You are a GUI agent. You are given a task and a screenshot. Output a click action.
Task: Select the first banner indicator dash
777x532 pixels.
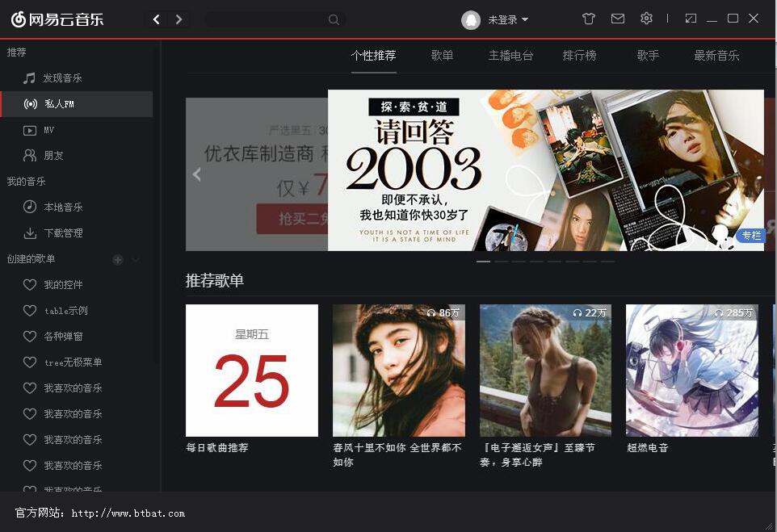pyautogui.click(x=483, y=261)
